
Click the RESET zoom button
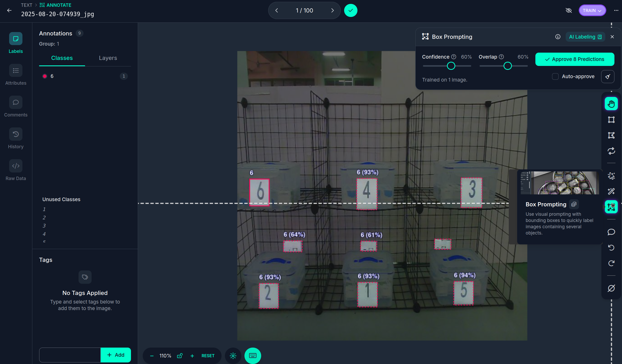click(208, 356)
